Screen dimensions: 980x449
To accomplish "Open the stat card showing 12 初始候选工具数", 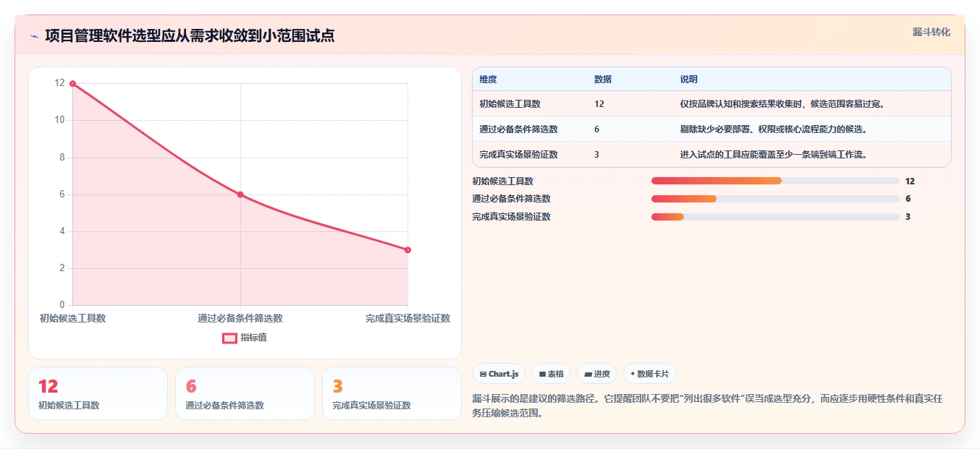I will tap(98, 393).
